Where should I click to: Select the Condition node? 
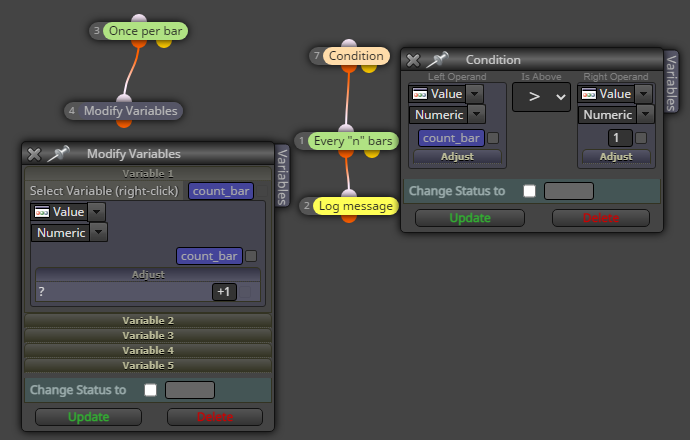[356, 56]
